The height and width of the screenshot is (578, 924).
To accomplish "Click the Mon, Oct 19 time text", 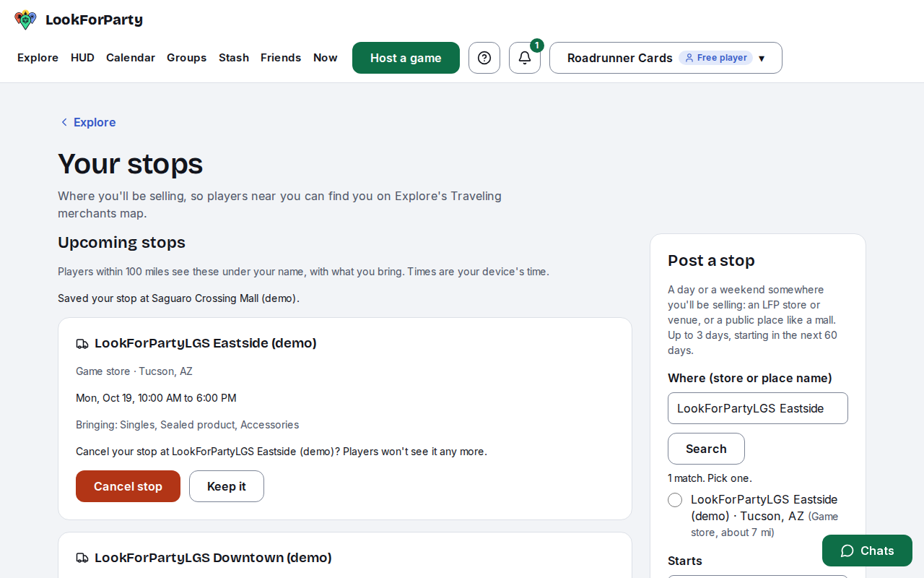I will [x=156, y=398].
